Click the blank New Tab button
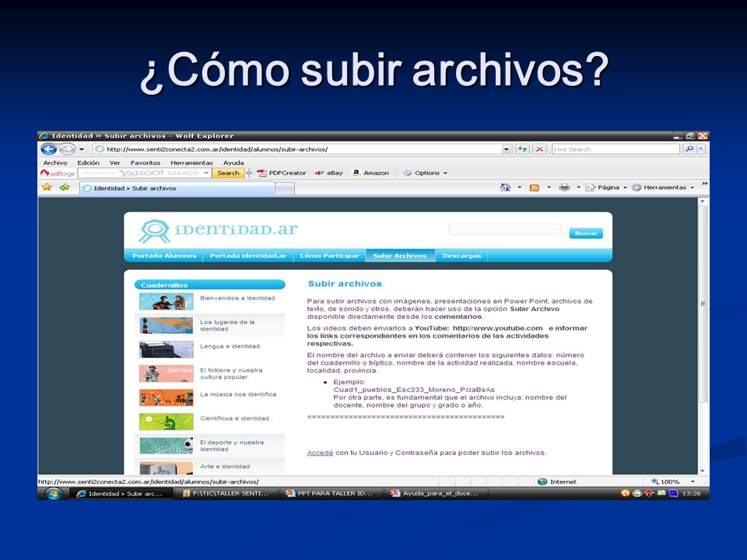This screenshot has height=560, width=747. click(x=285, y=189)
